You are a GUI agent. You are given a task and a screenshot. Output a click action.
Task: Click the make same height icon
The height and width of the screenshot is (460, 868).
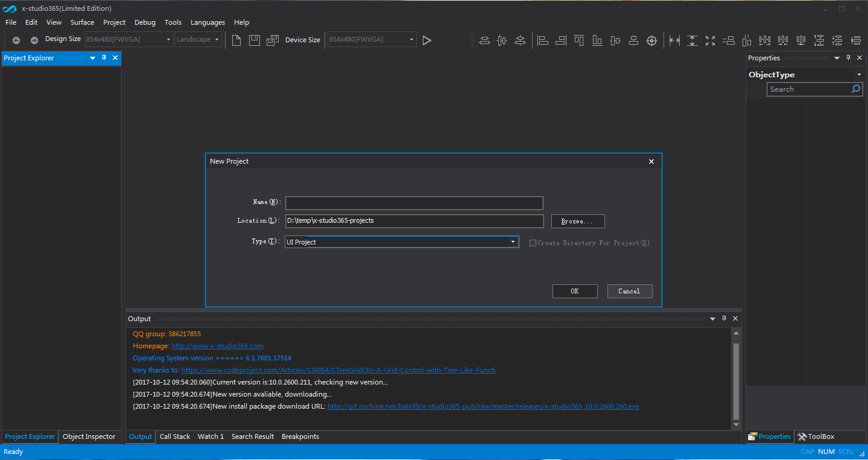tap(692, 40)
